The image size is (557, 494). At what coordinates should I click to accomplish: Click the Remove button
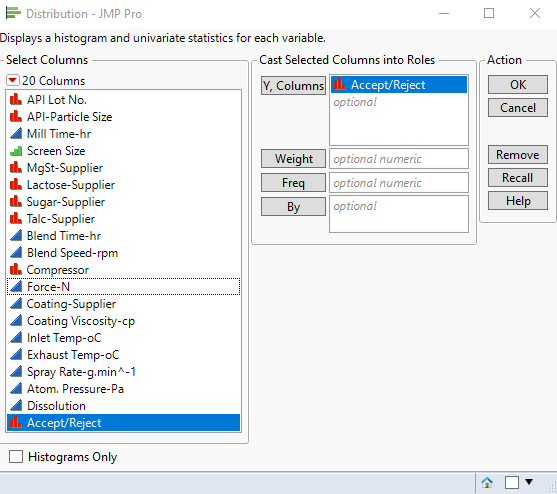pyautogui.click(x=518, y=154)
